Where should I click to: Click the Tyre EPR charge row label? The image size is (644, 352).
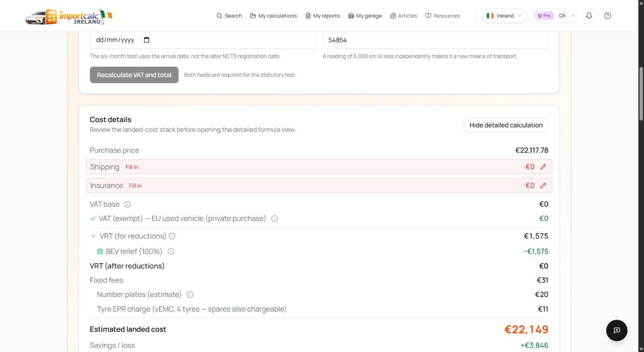click(x=192, y=309)
